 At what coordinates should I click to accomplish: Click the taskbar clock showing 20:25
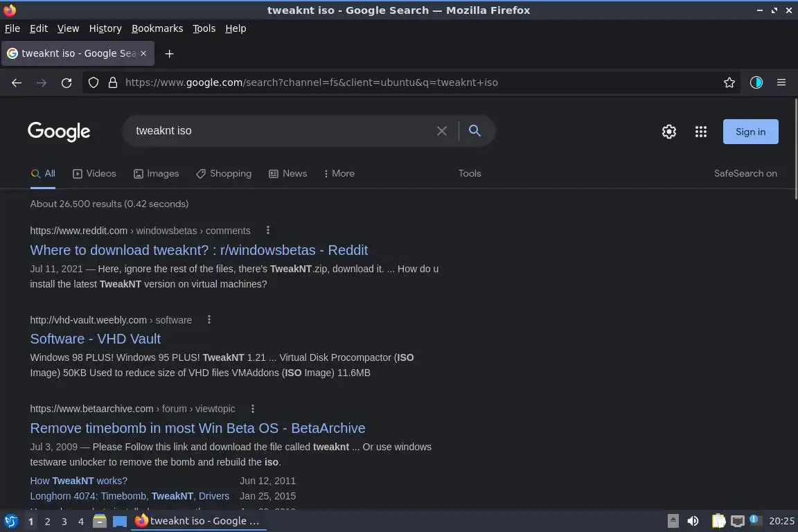pos(781,522)
